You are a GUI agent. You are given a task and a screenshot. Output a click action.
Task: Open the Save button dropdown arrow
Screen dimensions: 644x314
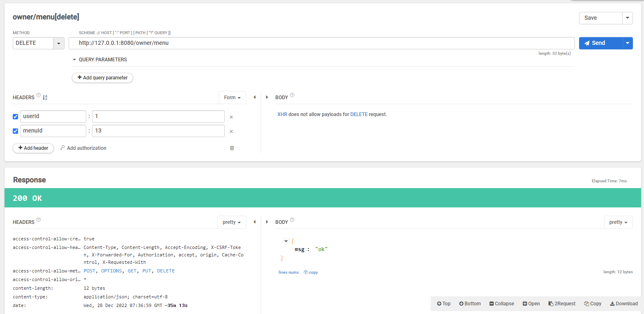coord(628,18)
